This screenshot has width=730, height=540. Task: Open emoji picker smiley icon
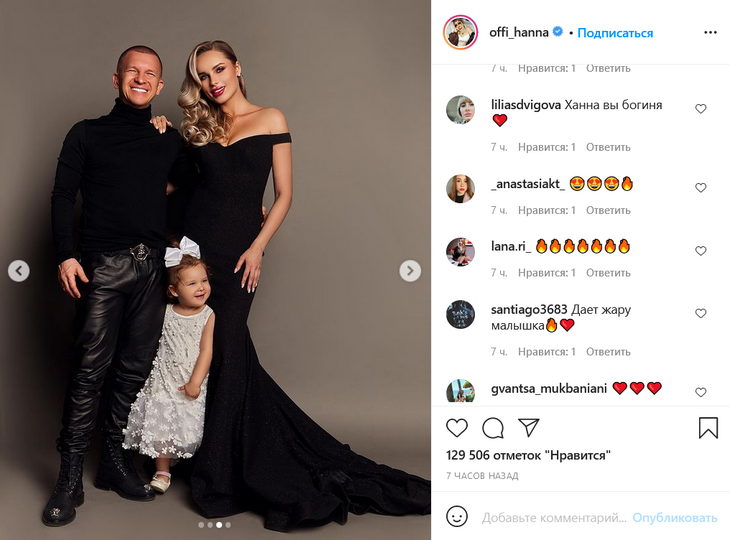(x=457, y=516)
